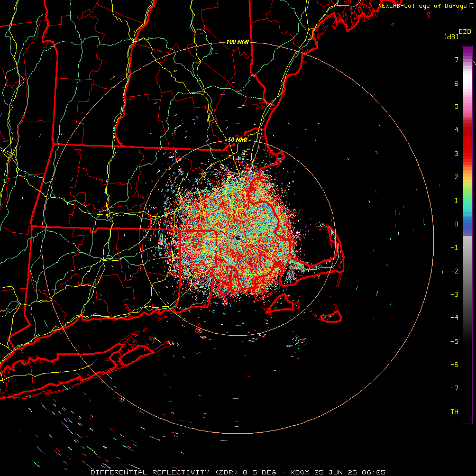Click the TH label on the color scale
Screen dimensions: 476x476
tap(454, 411)
